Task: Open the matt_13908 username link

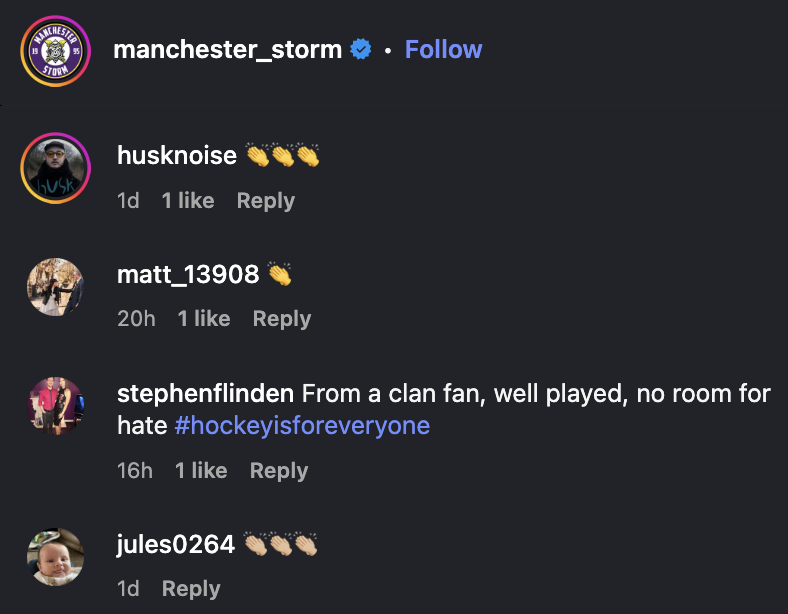Action: (188, 274)
